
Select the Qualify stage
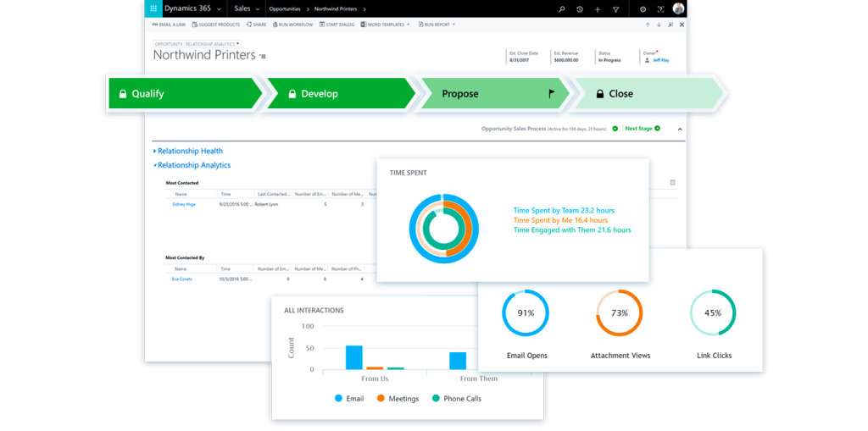(x=185, y=93)
